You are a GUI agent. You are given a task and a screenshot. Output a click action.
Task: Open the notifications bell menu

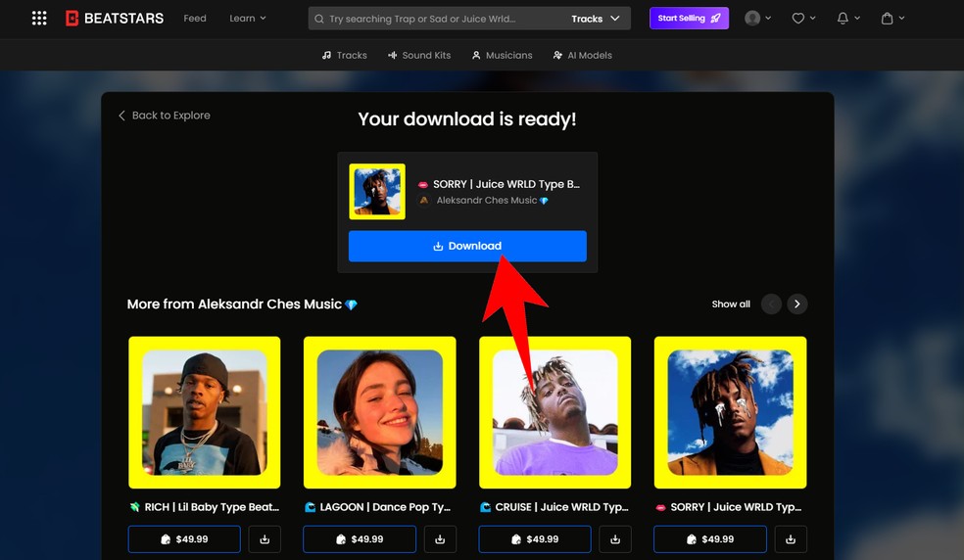click(843, 19)
